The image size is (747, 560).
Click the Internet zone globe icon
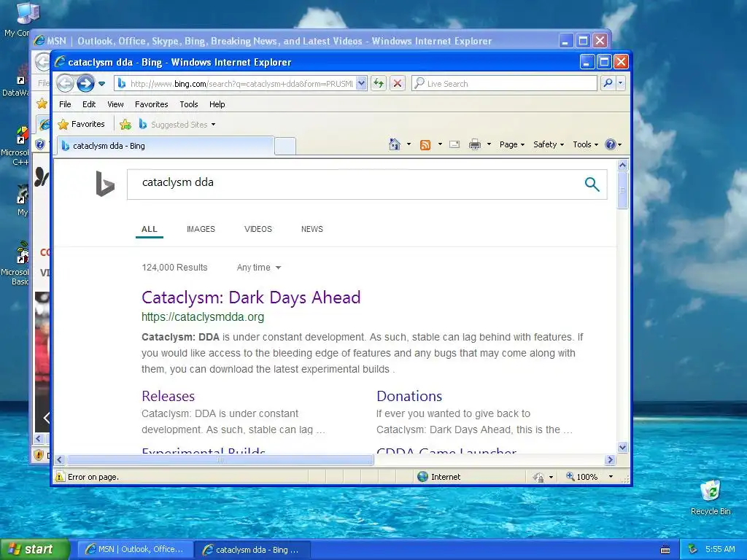[x=422, y=477]
